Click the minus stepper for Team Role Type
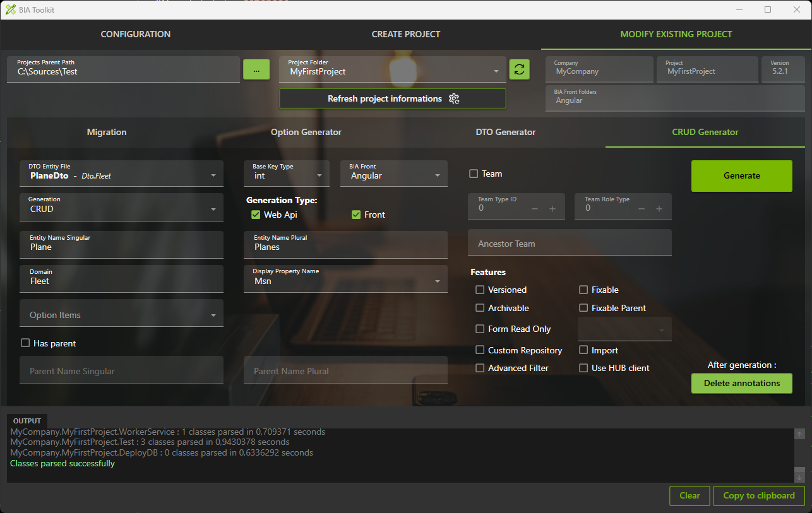Viewport: 812px width, 513px height. pos(642,209)
